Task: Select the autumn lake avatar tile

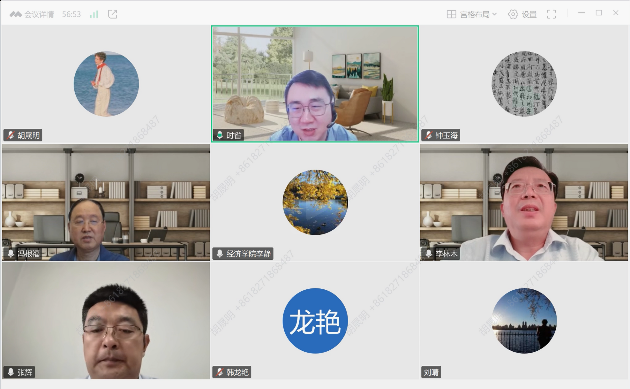Action: [315, 202]
